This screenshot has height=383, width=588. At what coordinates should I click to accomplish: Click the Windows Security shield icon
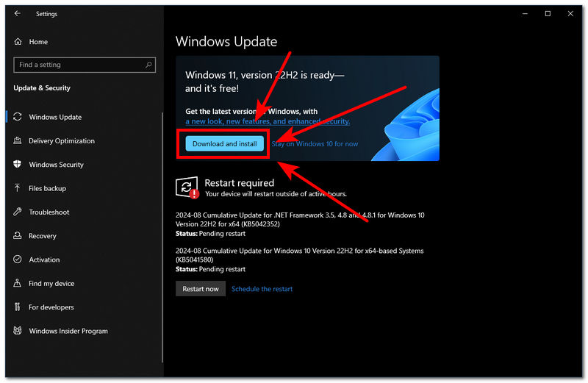pos(17,165)
